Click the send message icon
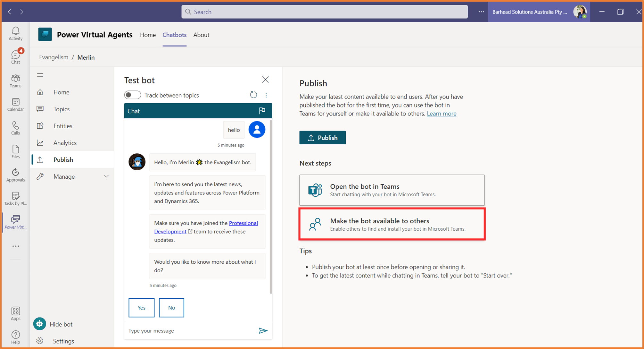 [263, 331]
